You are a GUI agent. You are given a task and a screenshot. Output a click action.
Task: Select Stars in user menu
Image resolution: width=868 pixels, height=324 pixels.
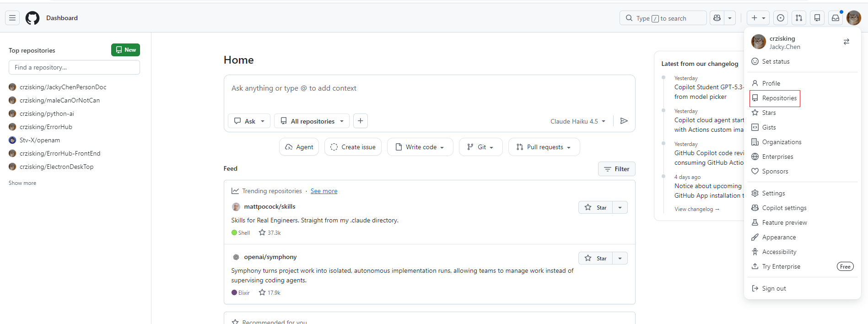[803, 113]
